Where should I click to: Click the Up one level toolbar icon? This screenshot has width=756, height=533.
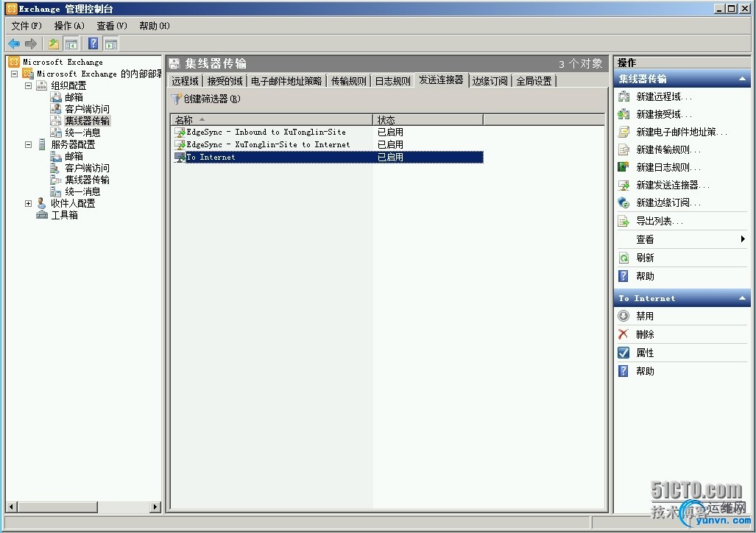tap(54, 44)
